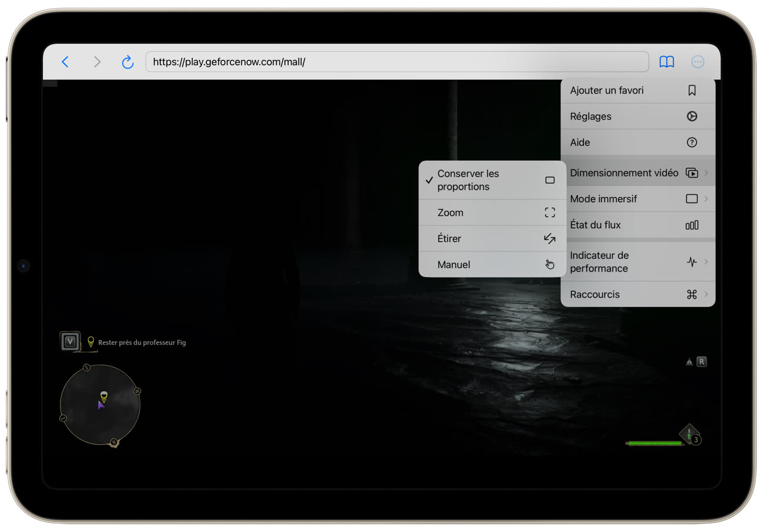
Task: Open the bookmarks book icon
Action: (666, 62)
